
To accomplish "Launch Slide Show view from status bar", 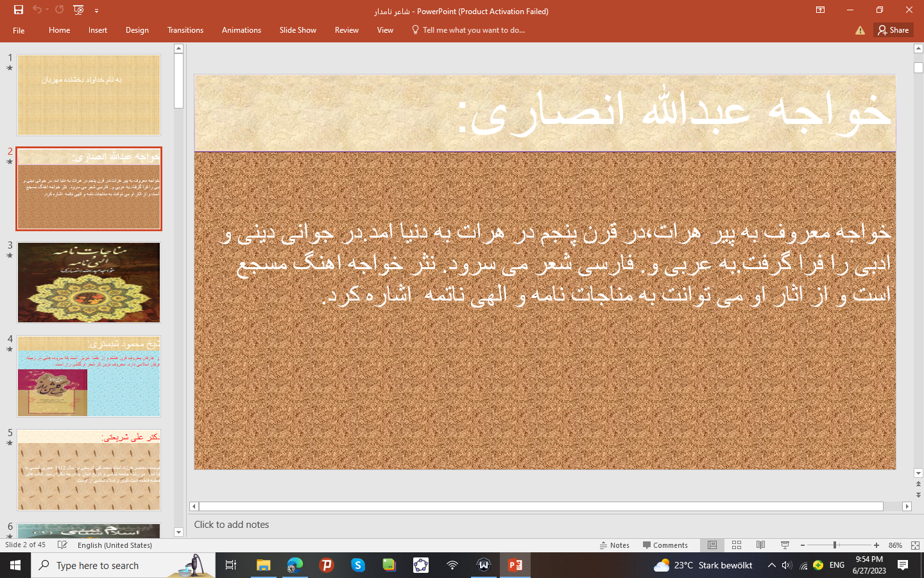I will click(785, 545).
